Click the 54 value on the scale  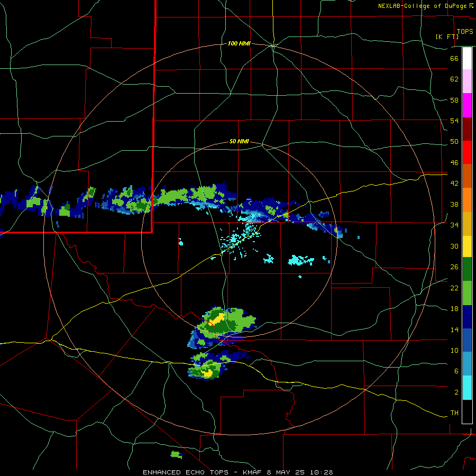454,121
